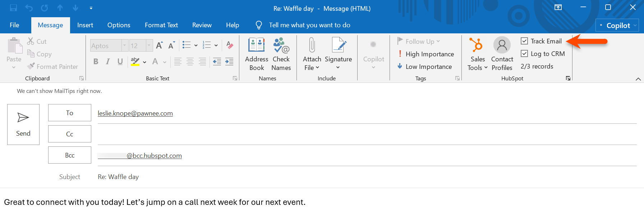
Task: Increase indent of the text
Action: [229, 62]
